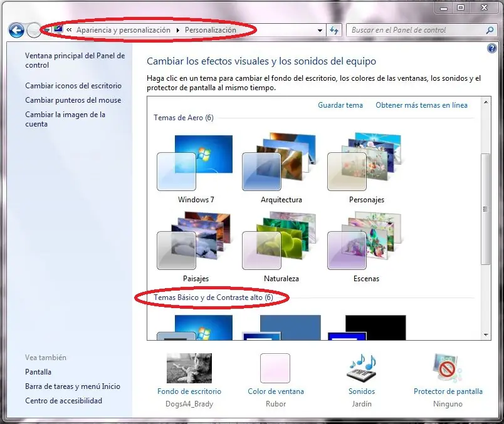Image resolution: width=504 pixels, height=424 pixels.
Task: Click Fondo de escritorio link text
Action: point(189,391)
